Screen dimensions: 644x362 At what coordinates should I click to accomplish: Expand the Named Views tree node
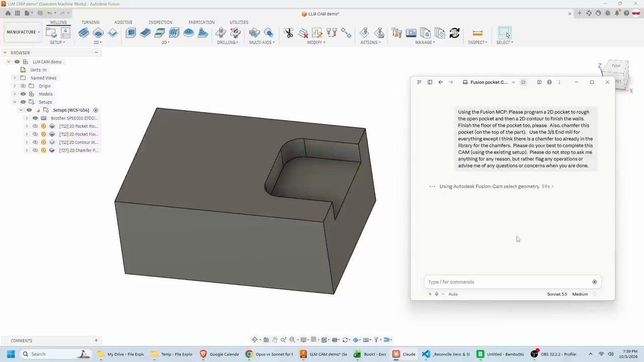click(15, 78)
